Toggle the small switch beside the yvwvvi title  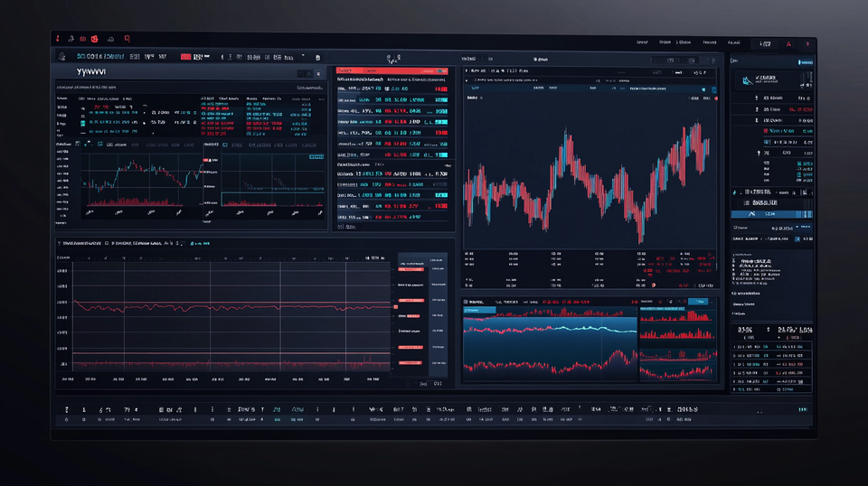coord(306,73)
